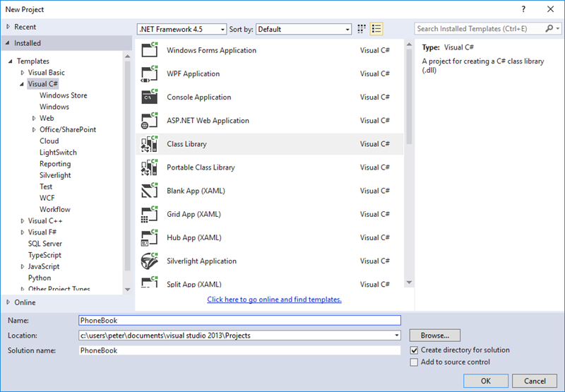Toggle Create directory for solution checkbox

click(x=415, y=350)
